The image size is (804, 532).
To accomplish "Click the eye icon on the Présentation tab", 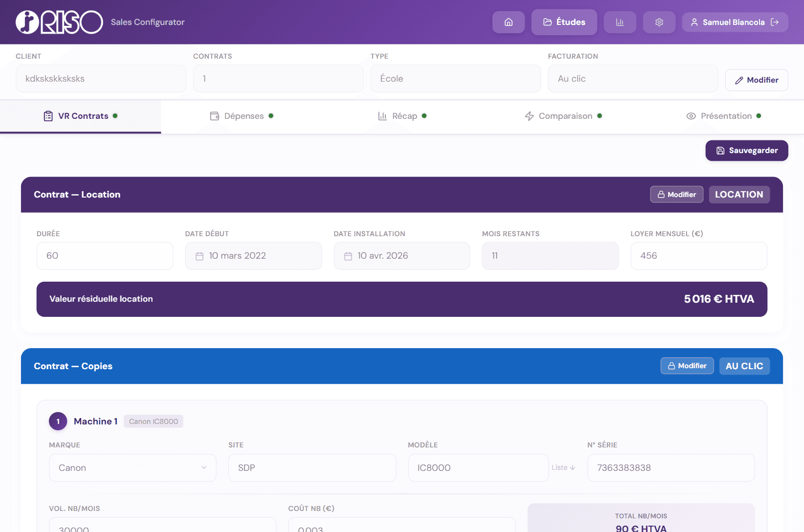I will (691, 116).
